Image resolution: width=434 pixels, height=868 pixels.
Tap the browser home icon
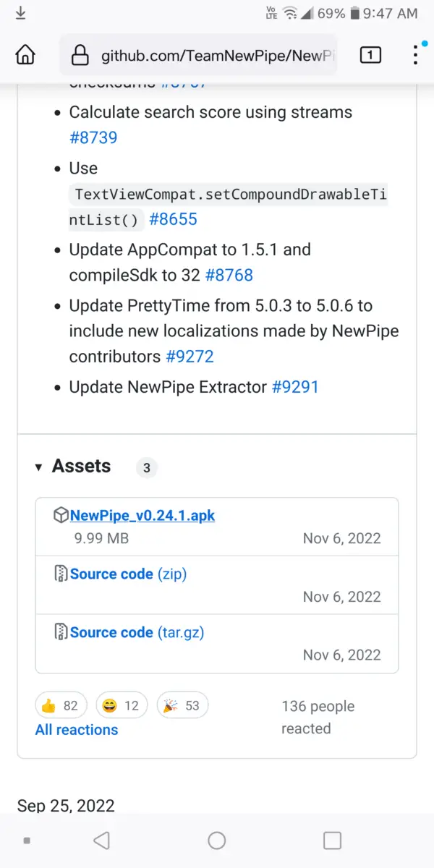click(26, 55)
